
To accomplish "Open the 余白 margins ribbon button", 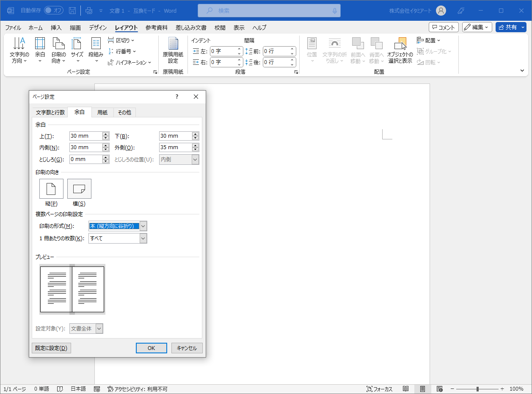I will [40, 50].
